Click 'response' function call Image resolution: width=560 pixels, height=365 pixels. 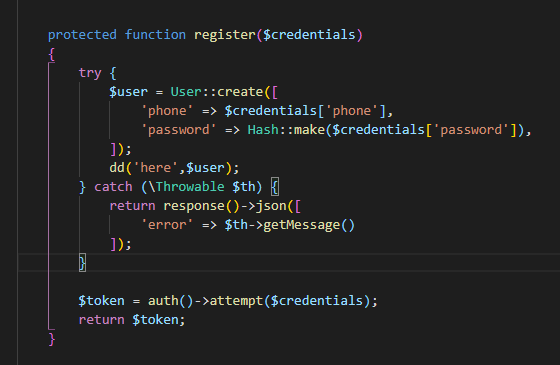[x=194, y=206]
